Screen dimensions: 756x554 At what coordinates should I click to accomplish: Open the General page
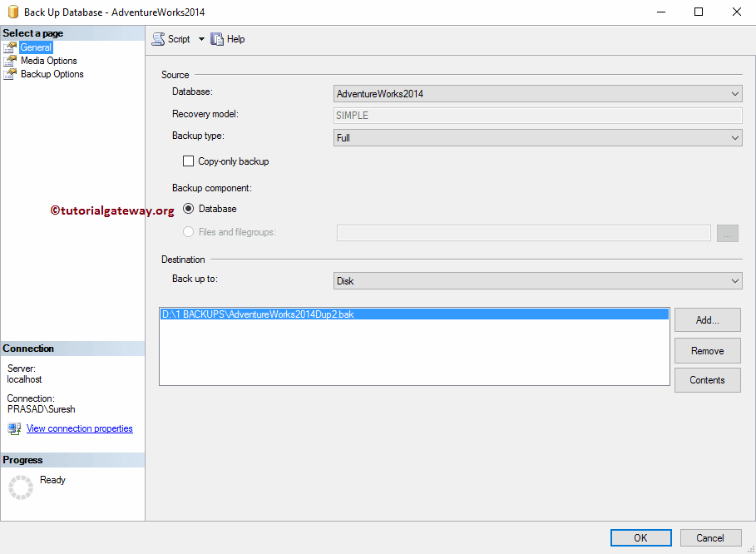coord(36,47)
